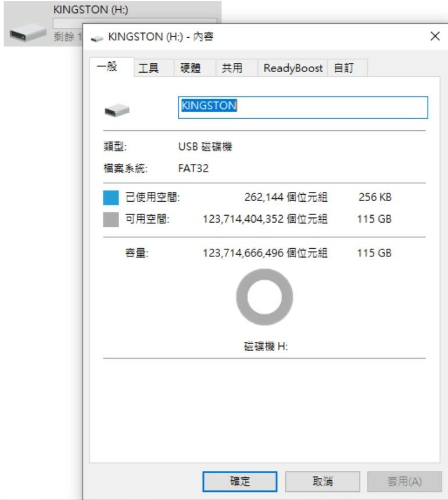
Task: Switch to the 一般 tab
Action: [x=112, y=67]
